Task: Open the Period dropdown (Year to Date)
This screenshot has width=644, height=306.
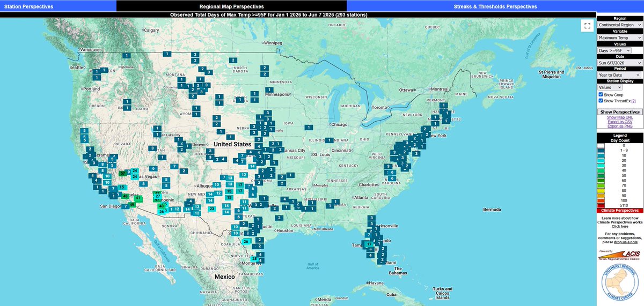Action: click(x=620, y=75)
